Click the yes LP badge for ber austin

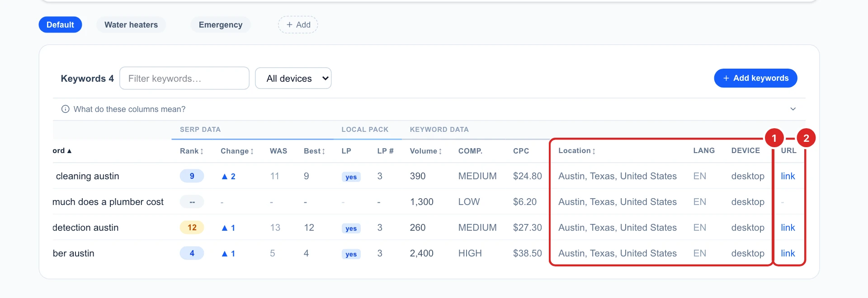pyautogui.click(x=351, y=254)
